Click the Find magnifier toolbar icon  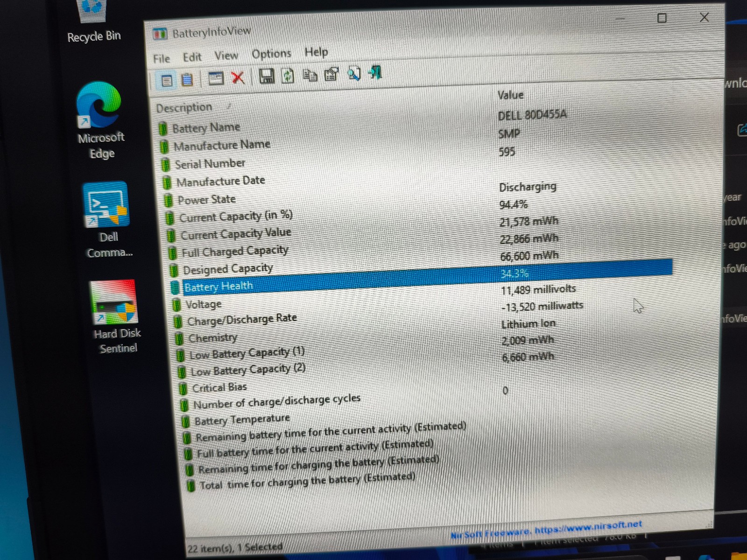(x=354, y=73)
